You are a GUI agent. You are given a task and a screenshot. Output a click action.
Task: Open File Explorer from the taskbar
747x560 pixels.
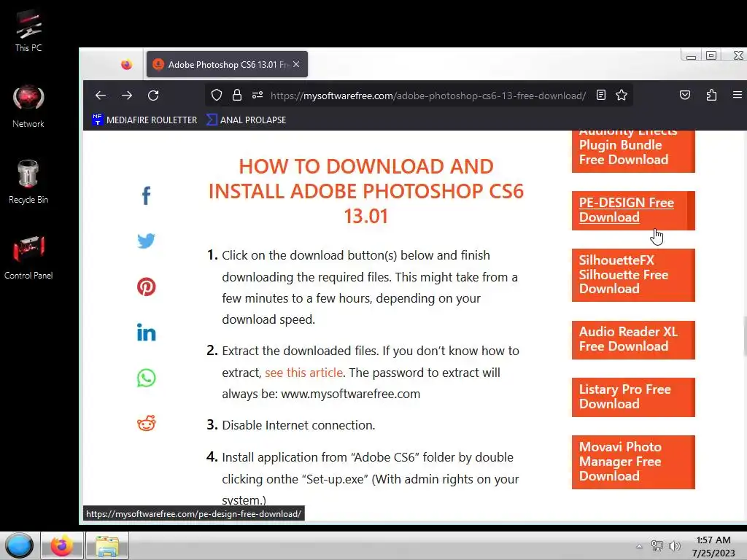(107, 545)
